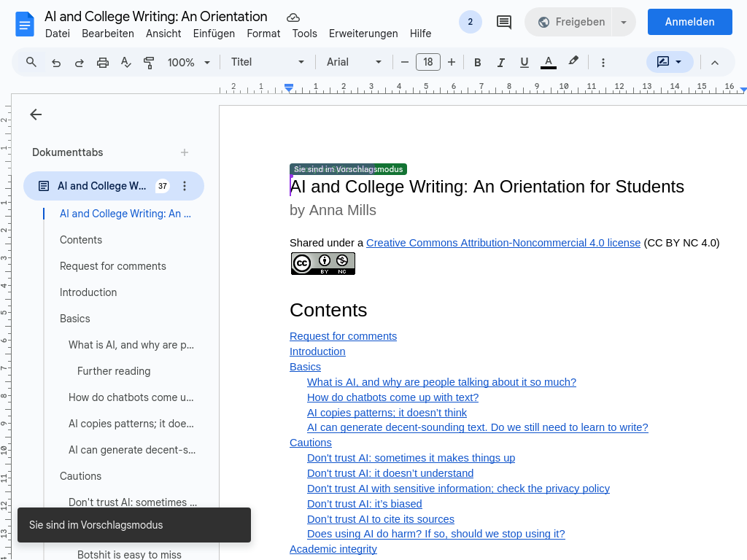Decrease the font size
Image resolution: width=747 pixels, height=560 pixels.
coord(404,62)
